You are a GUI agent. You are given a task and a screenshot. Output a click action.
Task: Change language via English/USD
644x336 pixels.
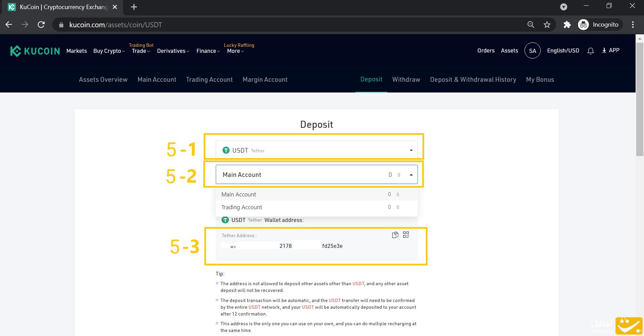click(x=563, y=51)
